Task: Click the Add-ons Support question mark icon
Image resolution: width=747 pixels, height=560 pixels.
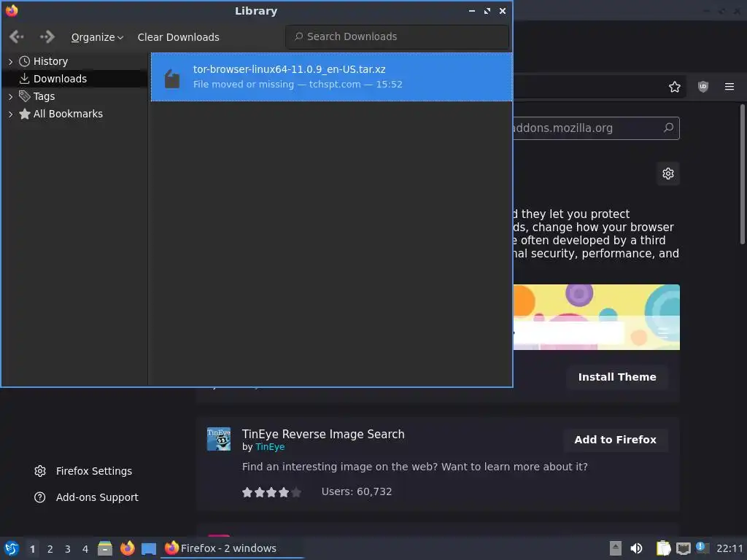Action: pos(40,497)
